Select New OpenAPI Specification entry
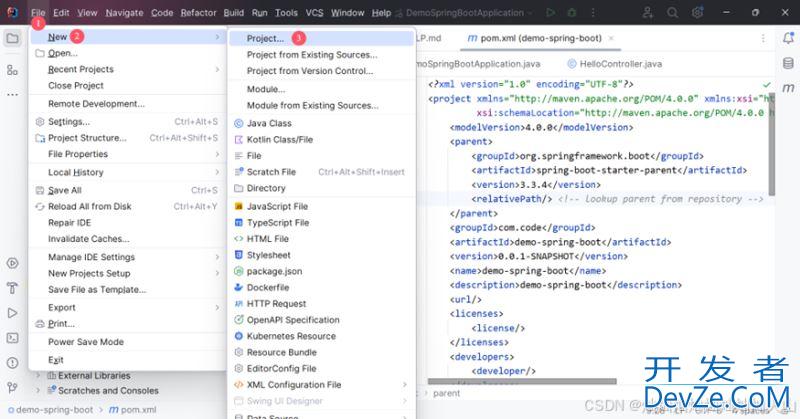The image size is (800, 419). pyautogui.click(x=321, y=320)
